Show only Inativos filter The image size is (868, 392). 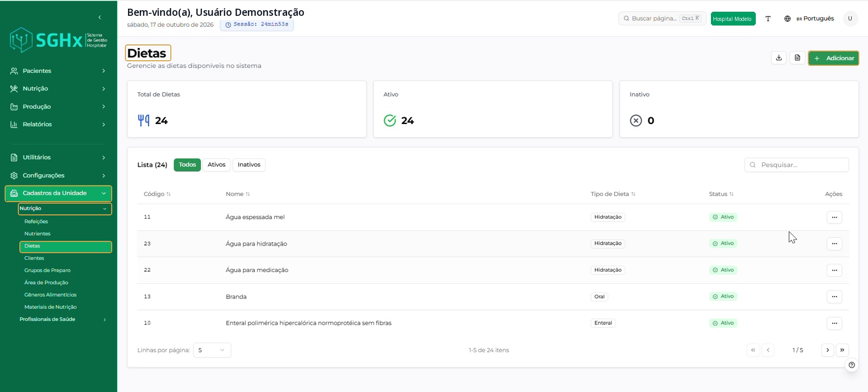coord(249,165)
